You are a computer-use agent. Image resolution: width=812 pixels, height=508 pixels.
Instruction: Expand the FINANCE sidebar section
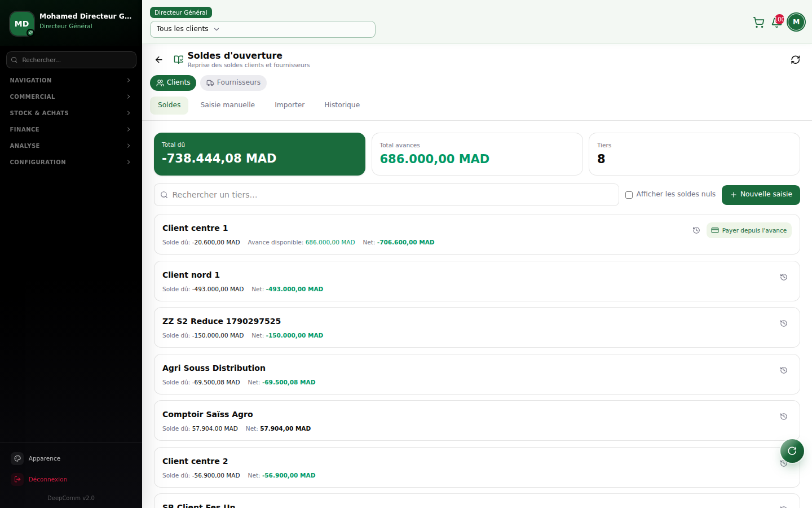[71, 129]
